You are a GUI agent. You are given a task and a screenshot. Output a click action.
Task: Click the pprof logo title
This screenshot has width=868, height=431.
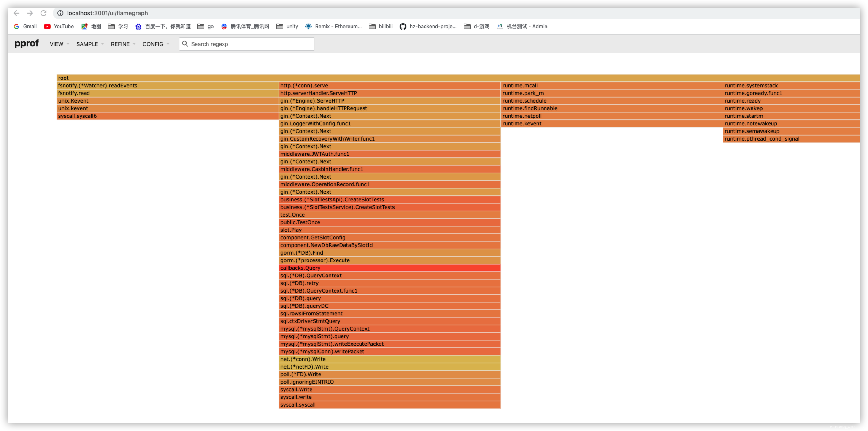(27, 43)
